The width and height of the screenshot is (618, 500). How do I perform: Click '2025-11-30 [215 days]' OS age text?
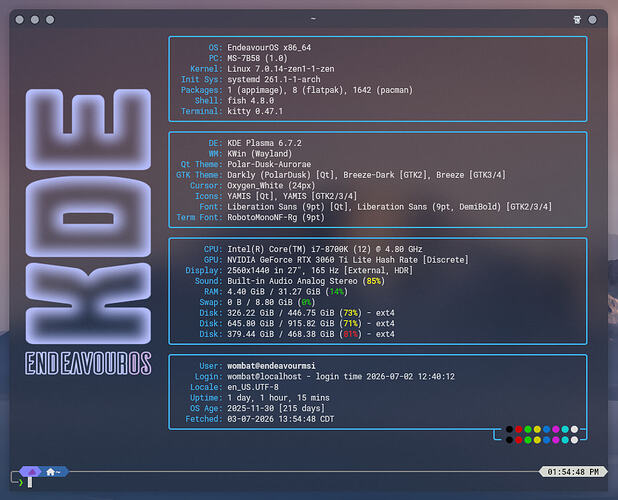pyautogui.click(x=276, y=408)
